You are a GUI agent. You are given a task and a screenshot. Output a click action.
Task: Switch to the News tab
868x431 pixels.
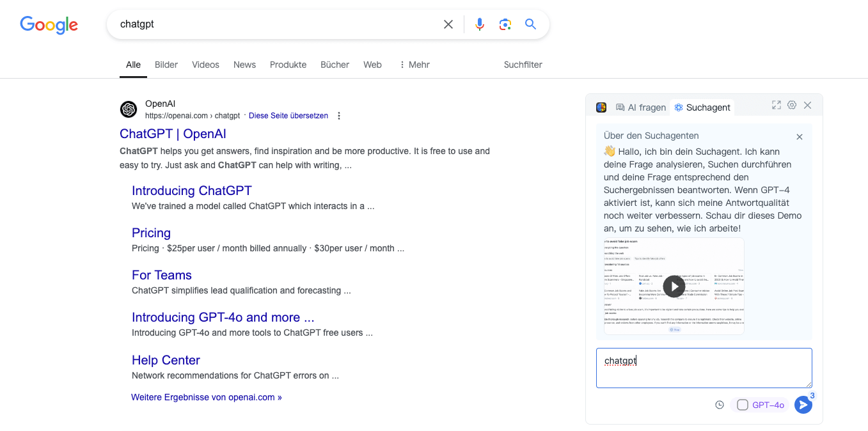tap(244, 65)
